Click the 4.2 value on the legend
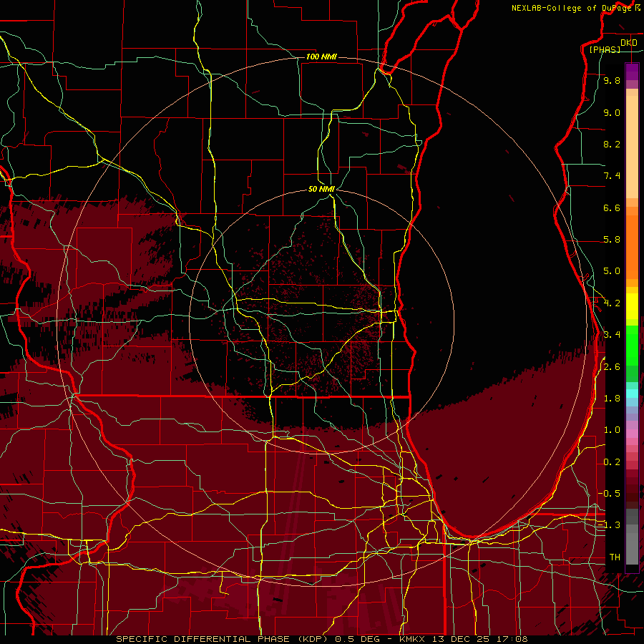 pyautogui.click(x=612, y=303)
